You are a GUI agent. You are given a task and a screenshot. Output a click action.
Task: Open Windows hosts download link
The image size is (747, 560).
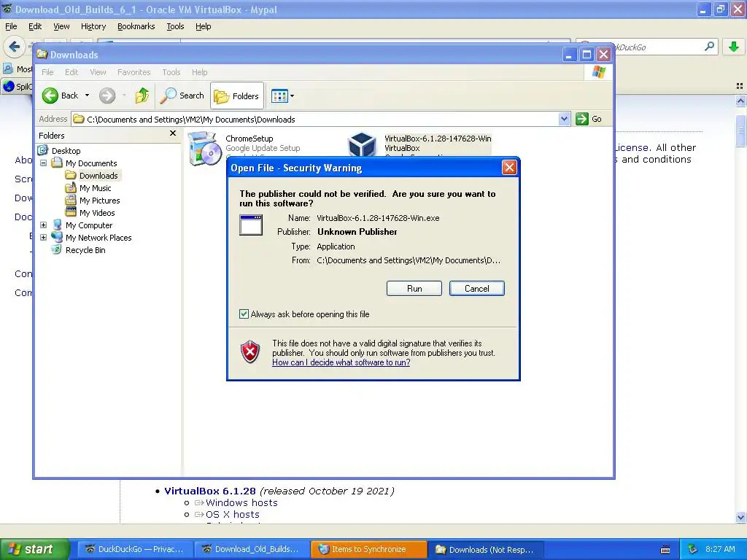point(241,503)
